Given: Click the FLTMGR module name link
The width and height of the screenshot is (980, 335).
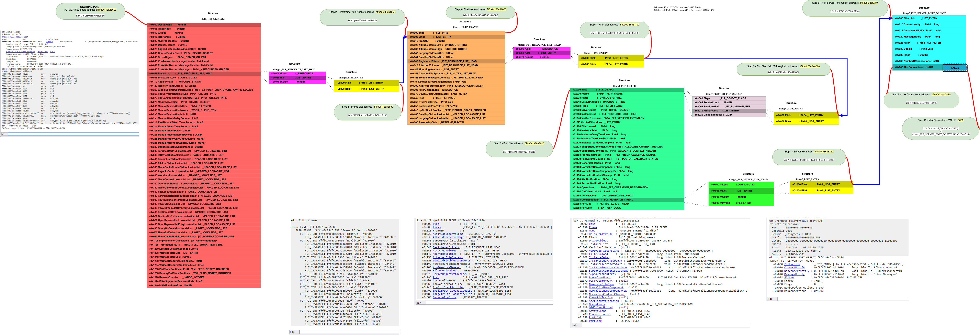Looking at the screenshot, I should click(49, 42).
